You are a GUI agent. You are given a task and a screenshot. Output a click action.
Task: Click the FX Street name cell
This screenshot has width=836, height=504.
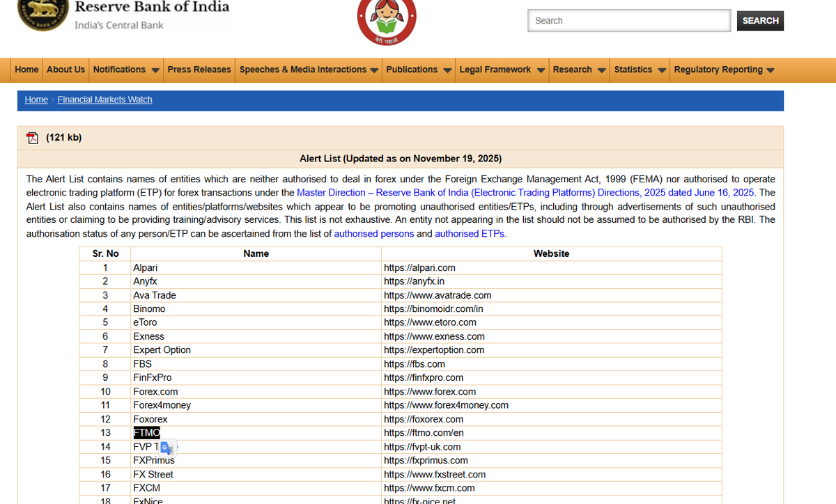coord(256,474)
